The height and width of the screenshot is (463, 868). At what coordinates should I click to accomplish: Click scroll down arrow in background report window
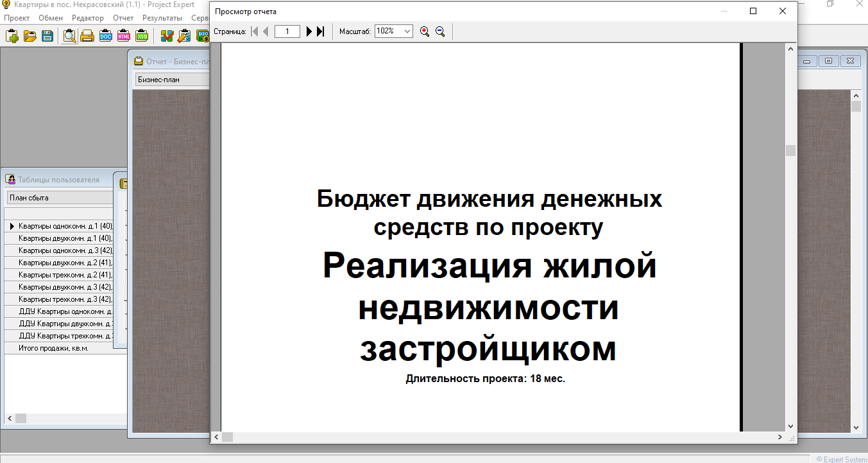click(856, 427)
